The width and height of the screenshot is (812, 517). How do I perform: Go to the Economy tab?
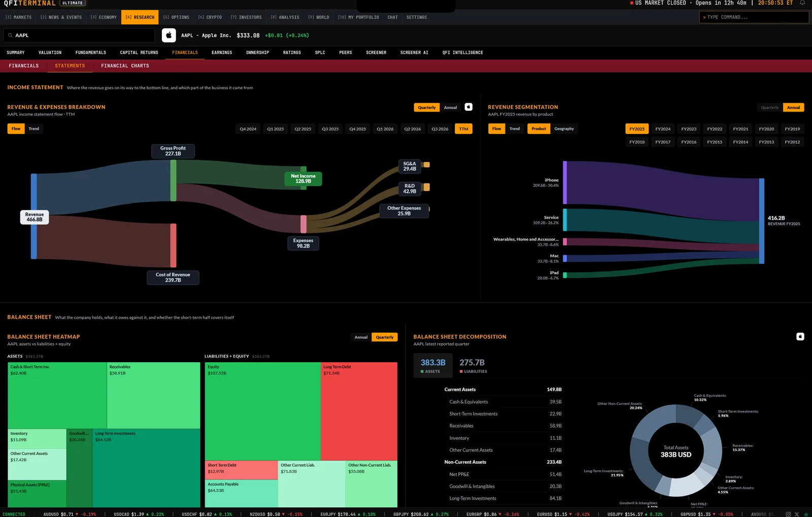pyautogui.click(x=104, y=17)
